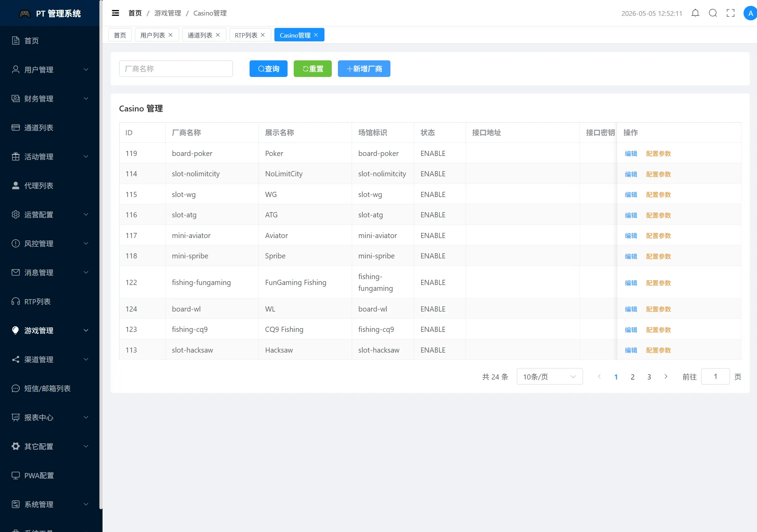Click the PT 管理系统 gamepad logo
The height and width of the screenshot is (532, 757).
[x=25, y=13]
